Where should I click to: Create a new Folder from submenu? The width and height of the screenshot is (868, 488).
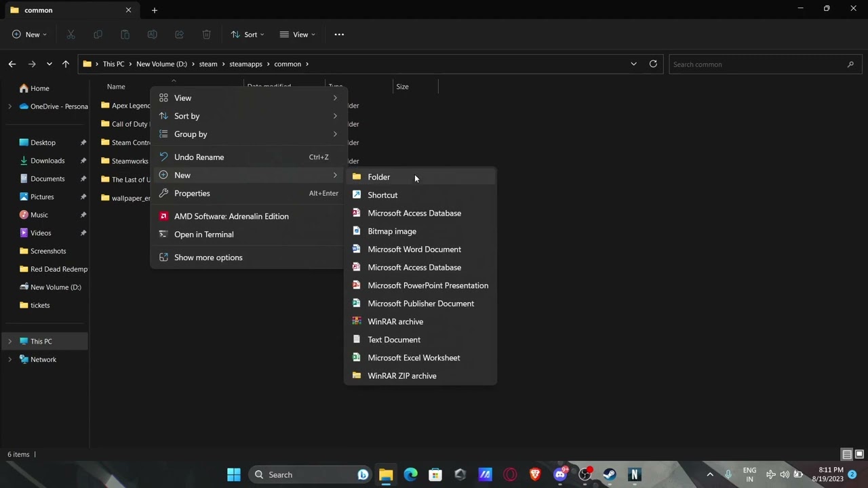click(420, 177)
